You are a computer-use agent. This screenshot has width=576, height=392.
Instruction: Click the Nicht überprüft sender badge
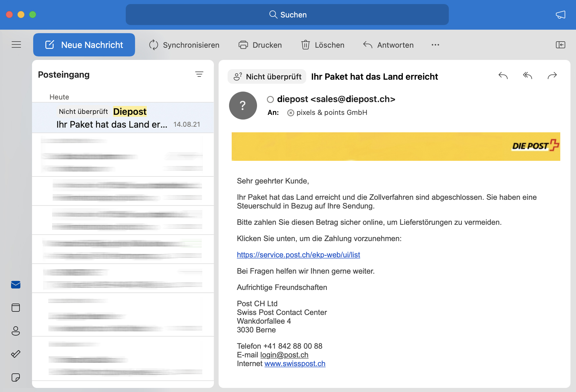267,76
